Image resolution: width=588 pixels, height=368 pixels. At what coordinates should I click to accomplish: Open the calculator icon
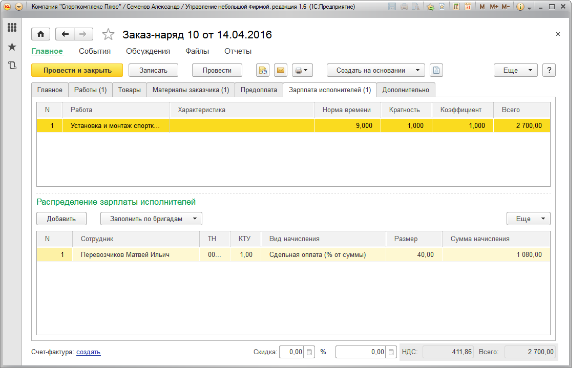(456, 7)
